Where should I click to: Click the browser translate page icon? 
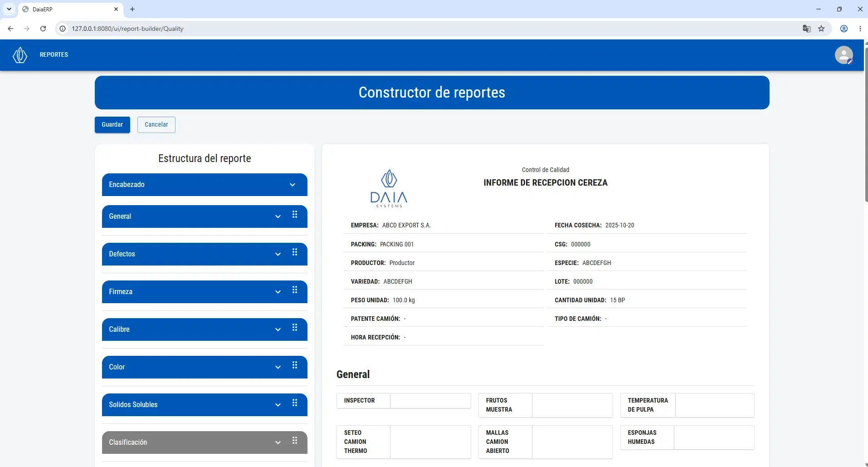806,29
